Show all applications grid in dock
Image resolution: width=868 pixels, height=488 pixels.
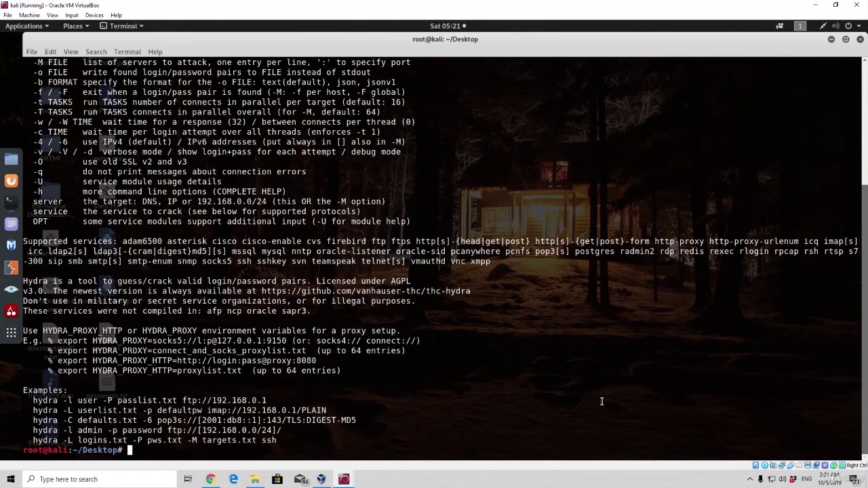pos(11,333)
